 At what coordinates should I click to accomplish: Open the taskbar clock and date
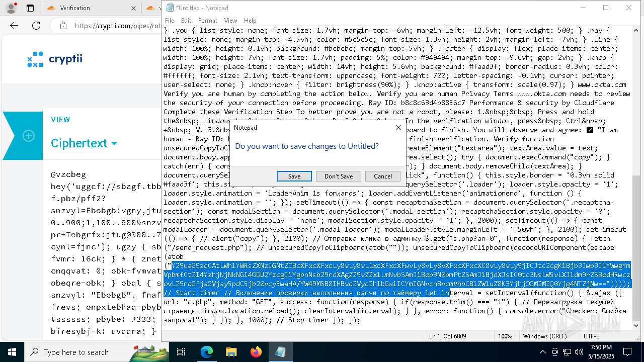pyautogui.click(x=601, y=352)
